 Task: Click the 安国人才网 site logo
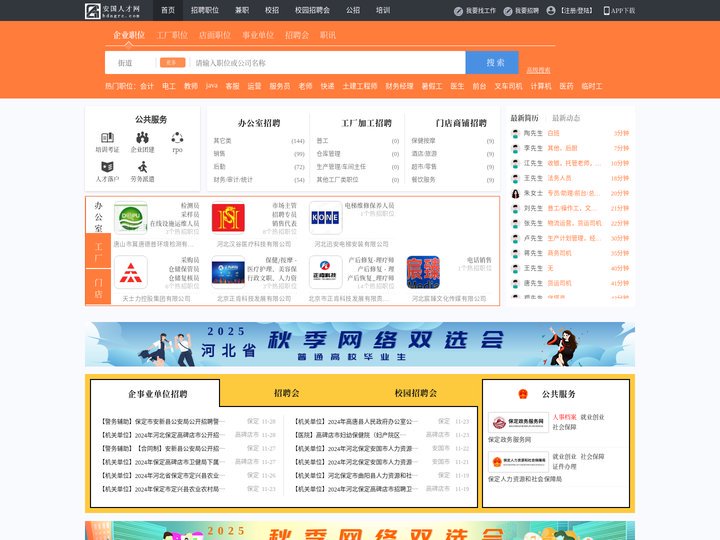tap(112, 10)
